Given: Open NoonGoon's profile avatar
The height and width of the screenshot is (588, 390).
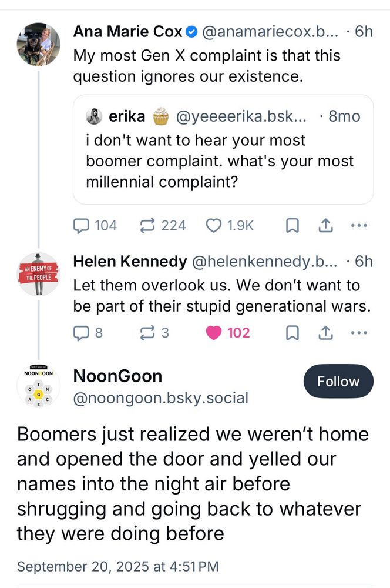Looking at the screenshot, I should pos(38,386).
